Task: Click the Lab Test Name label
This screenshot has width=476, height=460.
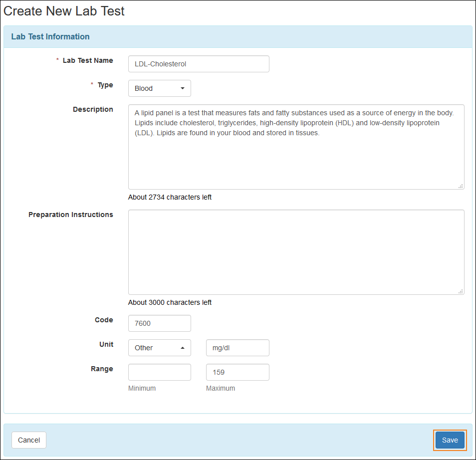Action: click(x=87, y=60)
